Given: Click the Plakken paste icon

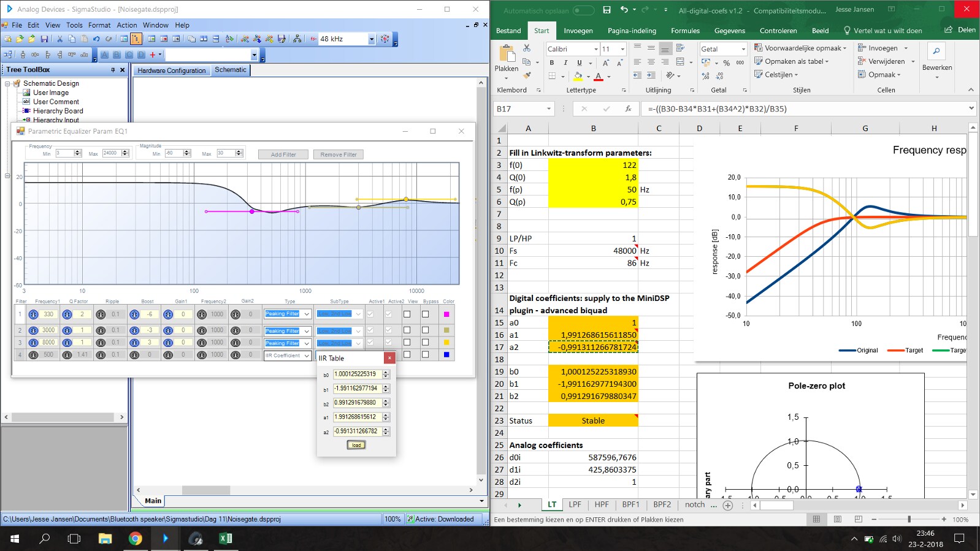Looking at the screenshot, I should click(x=507, y=55).
